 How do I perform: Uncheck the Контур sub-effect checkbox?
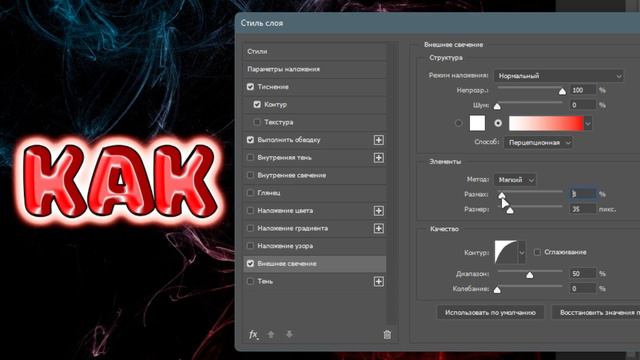(257, 104)
